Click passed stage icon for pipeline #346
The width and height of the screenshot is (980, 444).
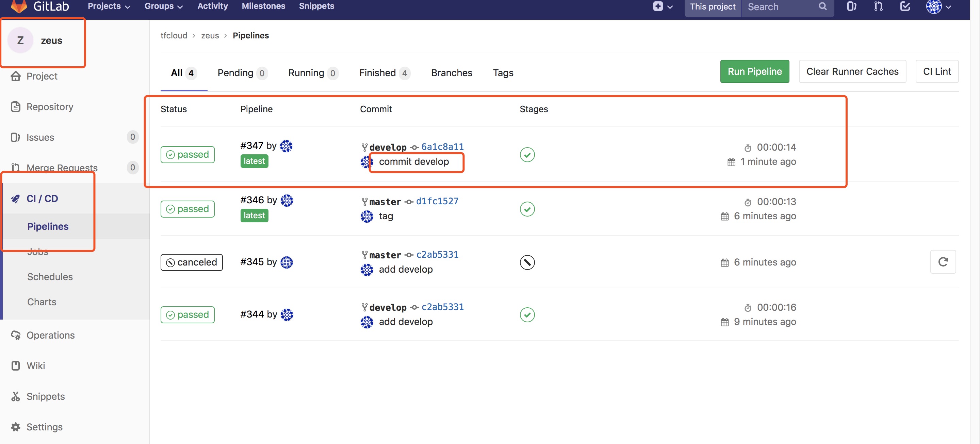[527, 209]
